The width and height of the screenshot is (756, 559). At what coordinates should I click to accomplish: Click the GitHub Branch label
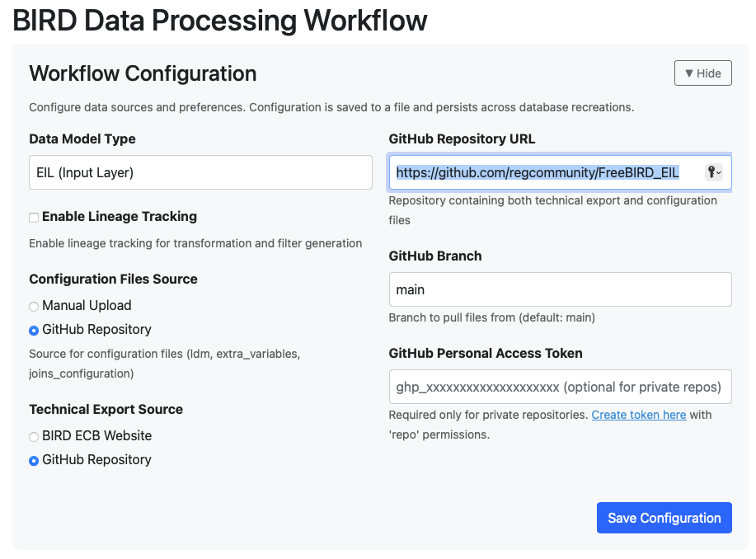pos(435,256)
